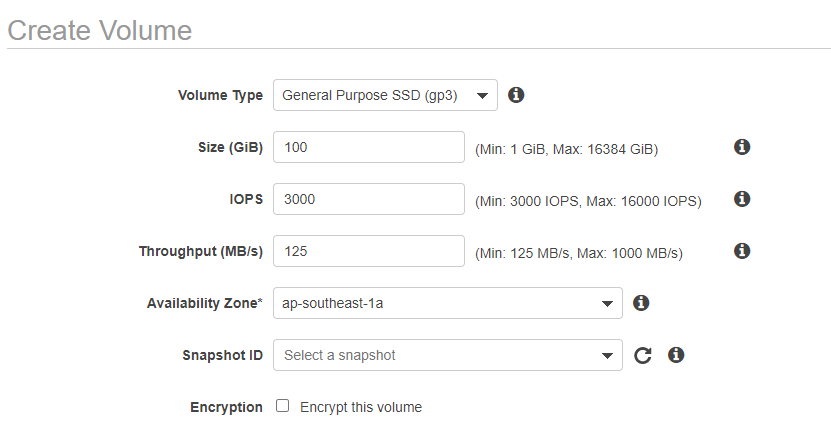Show info for Throughput (MB/s) field
The width and height of the screenshot is (831, 425).
pyautogui.click(x=742, y=251)
